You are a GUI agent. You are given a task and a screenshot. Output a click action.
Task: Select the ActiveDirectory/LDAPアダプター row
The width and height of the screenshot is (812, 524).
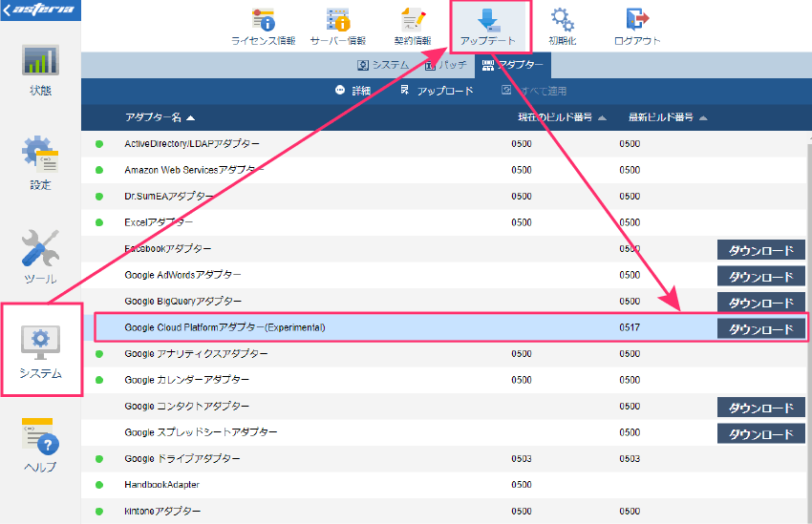(x=445, y=144)
